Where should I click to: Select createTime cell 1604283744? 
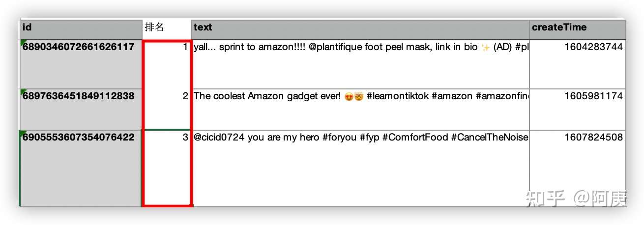pos(578,64)
